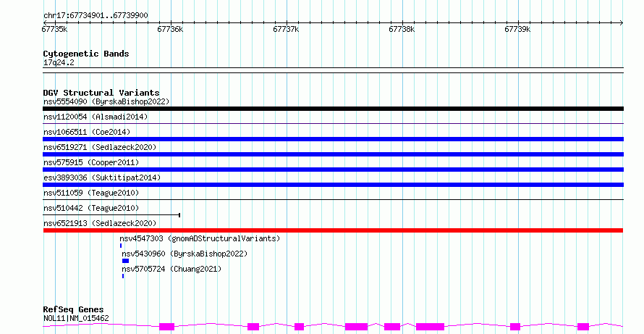
Task: Click the third magenta exon of NOL11
Action: [300, 327]
